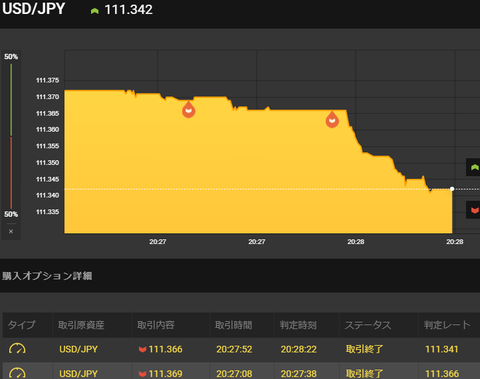Click USD/JPY in the 20:27:52 row
The height and width of the screenshot is (379, 480).
pyautogui.click(x=78, y=349)
